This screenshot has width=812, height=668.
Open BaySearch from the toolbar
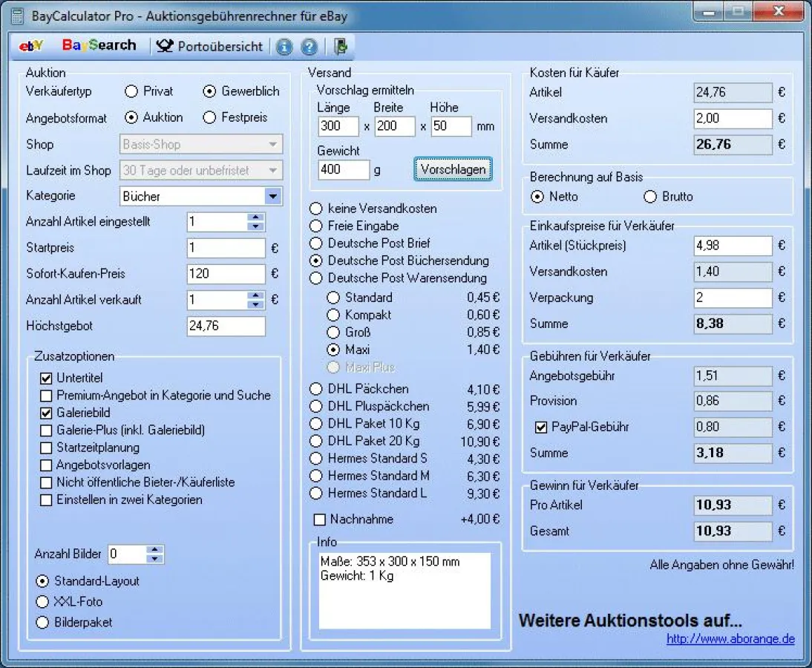(99, 46)
